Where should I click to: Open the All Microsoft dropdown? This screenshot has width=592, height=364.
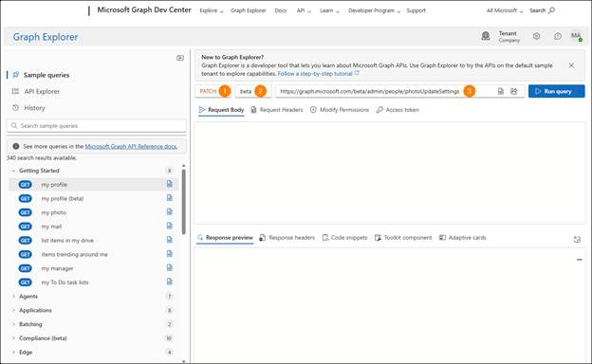pyautogui.click(x=505, y=10)
